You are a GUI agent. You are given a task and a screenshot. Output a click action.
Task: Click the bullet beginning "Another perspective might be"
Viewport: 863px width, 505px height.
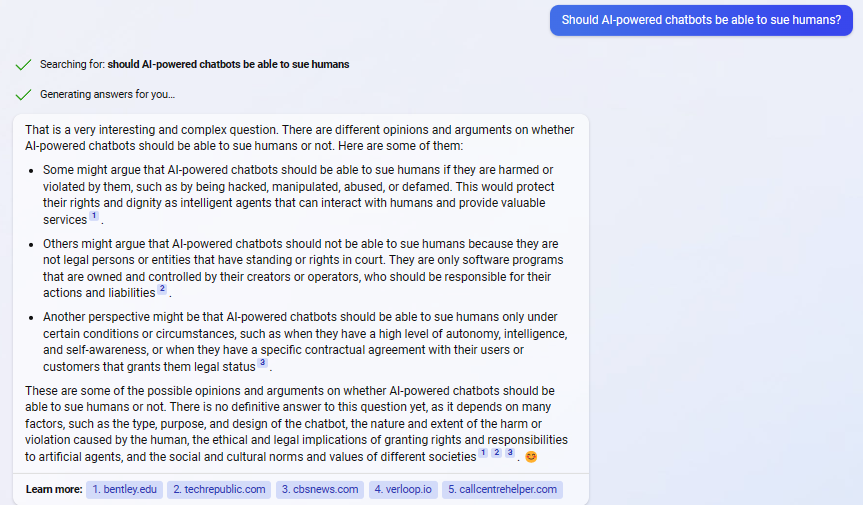tap(305, 342)
